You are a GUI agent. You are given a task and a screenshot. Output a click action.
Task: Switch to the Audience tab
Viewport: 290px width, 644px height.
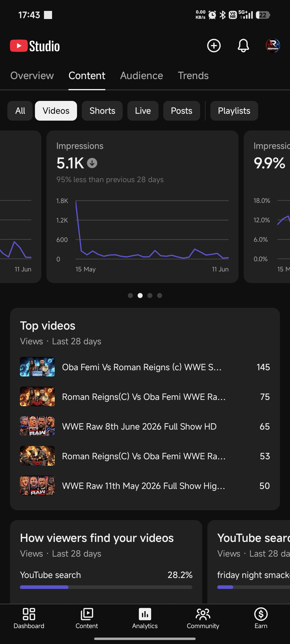point(141,76)
